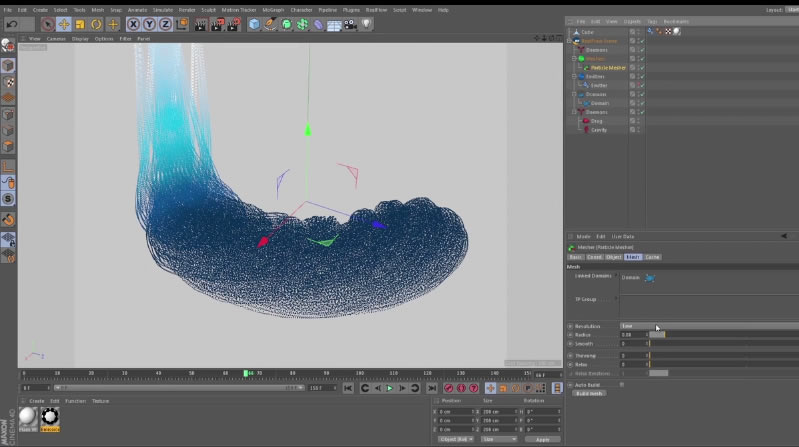Click the Build mesh button

click(x=588, y=393)
